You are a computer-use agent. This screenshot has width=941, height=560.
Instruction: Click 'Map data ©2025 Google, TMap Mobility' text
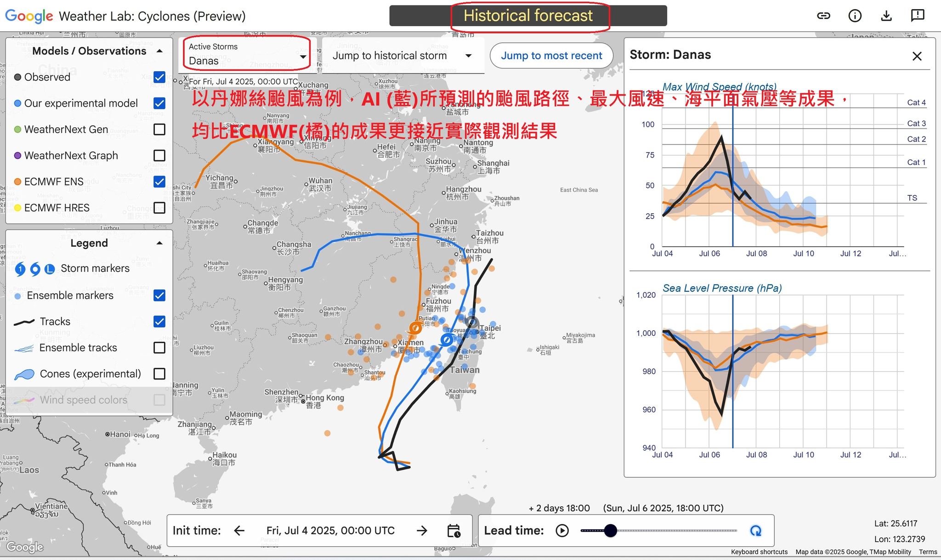click(x=853, y=552)
